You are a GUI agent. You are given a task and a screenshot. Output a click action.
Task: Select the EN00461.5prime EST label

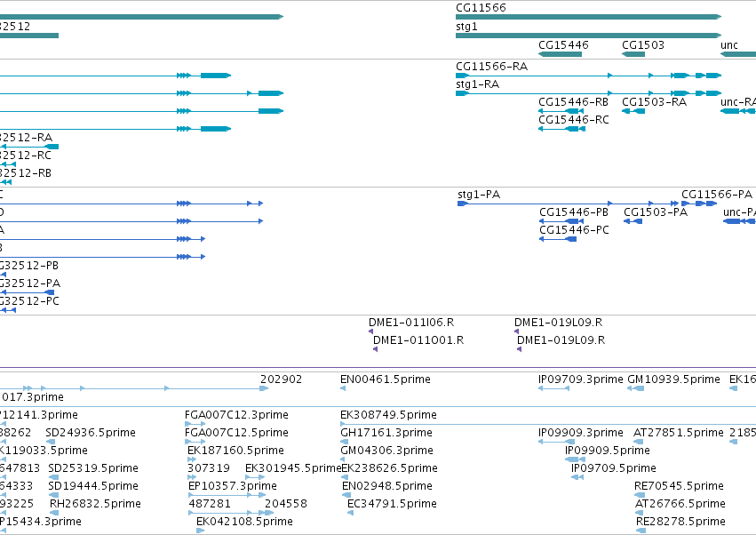[x=386, y=379]
